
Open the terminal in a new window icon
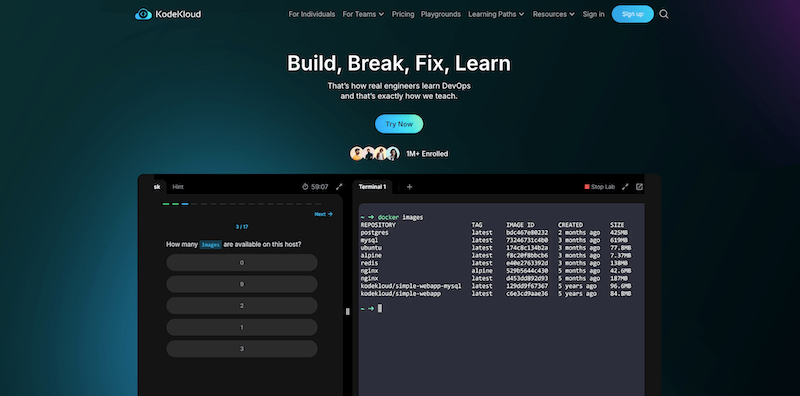(639, 187)
